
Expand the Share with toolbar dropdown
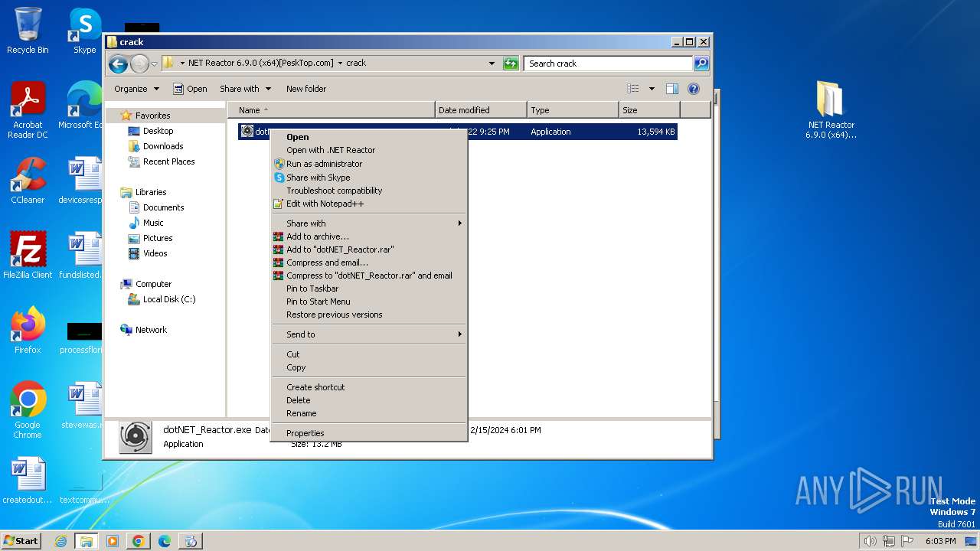click(245, 89)
